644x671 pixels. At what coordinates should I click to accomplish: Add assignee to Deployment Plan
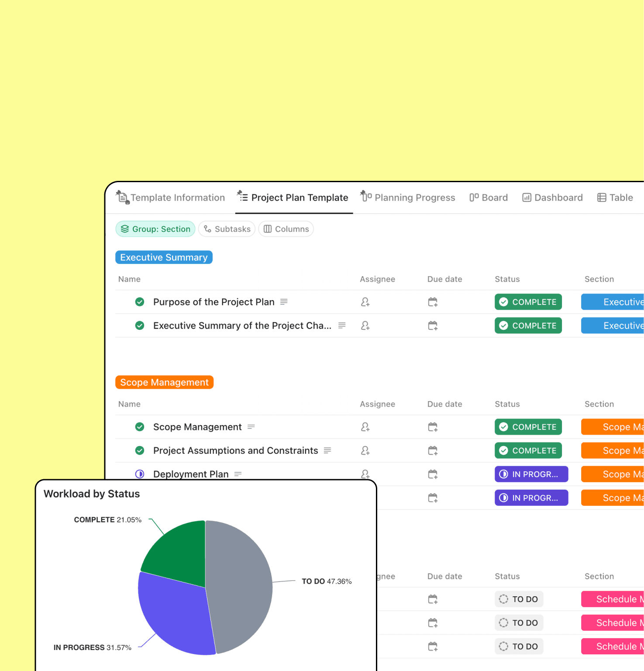(365, 474)
